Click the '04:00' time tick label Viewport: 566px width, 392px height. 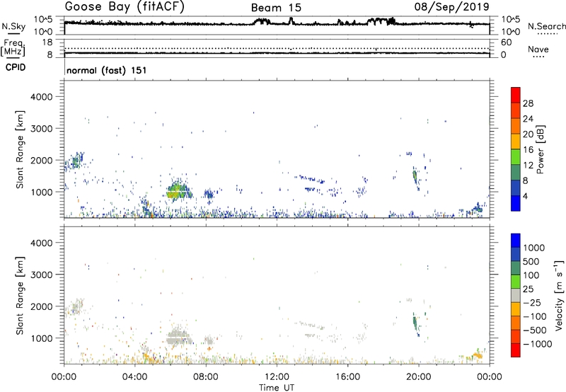pyautogui.click(x=134, y=377)
